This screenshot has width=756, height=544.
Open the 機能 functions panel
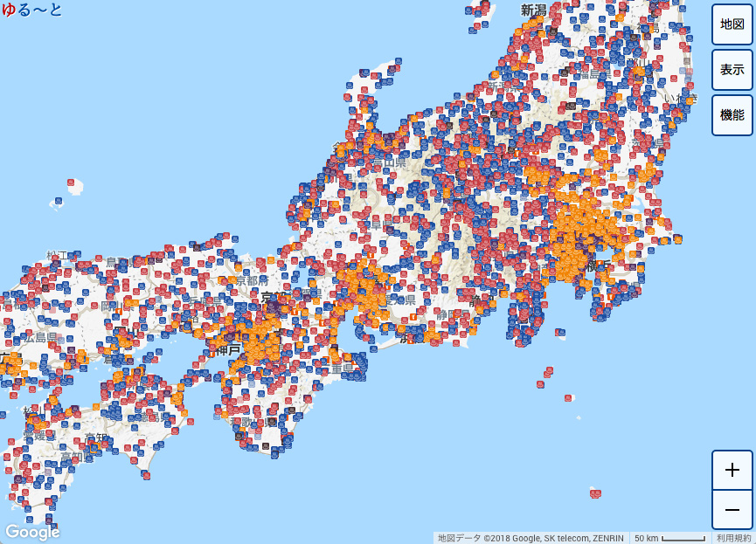(732, 116)
